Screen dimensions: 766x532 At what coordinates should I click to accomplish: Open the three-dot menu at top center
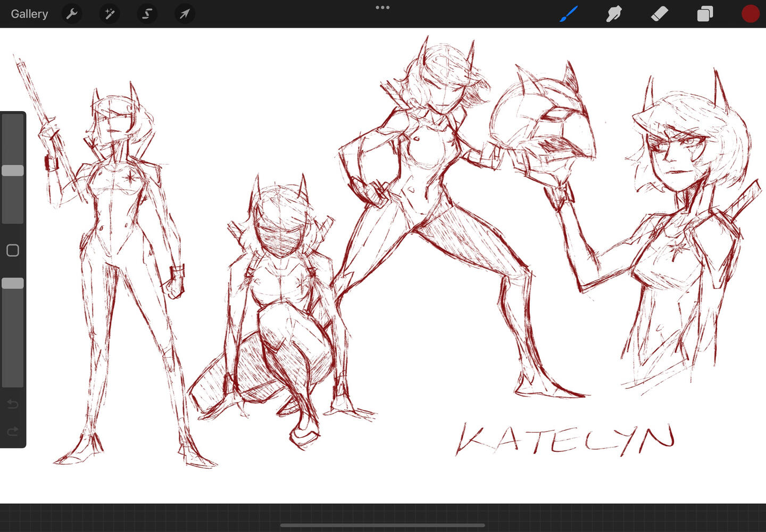pos(382,7)
